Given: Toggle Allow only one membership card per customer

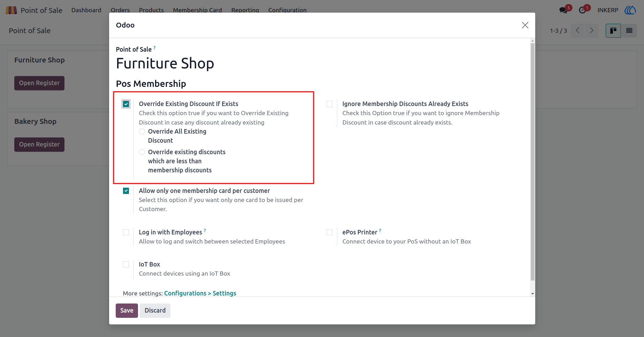Looking at the screenshot, I should tap(126, 191).
